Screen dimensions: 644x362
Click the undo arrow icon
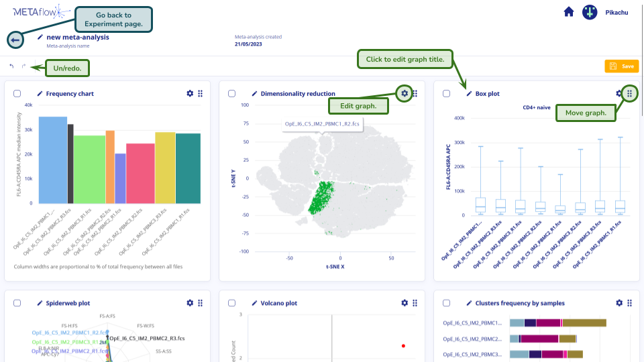point(11,66)
